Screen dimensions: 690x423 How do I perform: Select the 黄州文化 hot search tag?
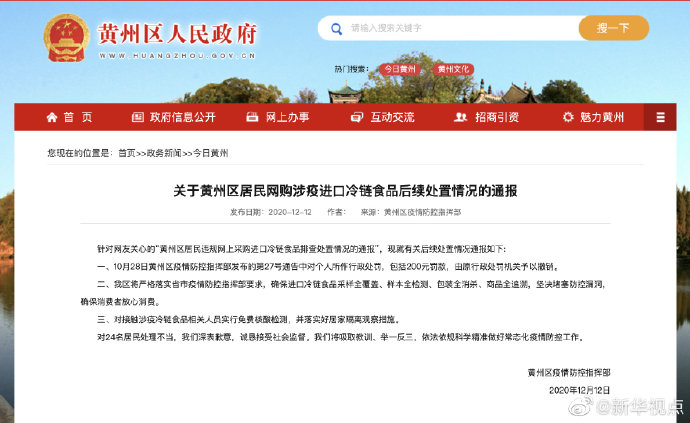[453, 69]
